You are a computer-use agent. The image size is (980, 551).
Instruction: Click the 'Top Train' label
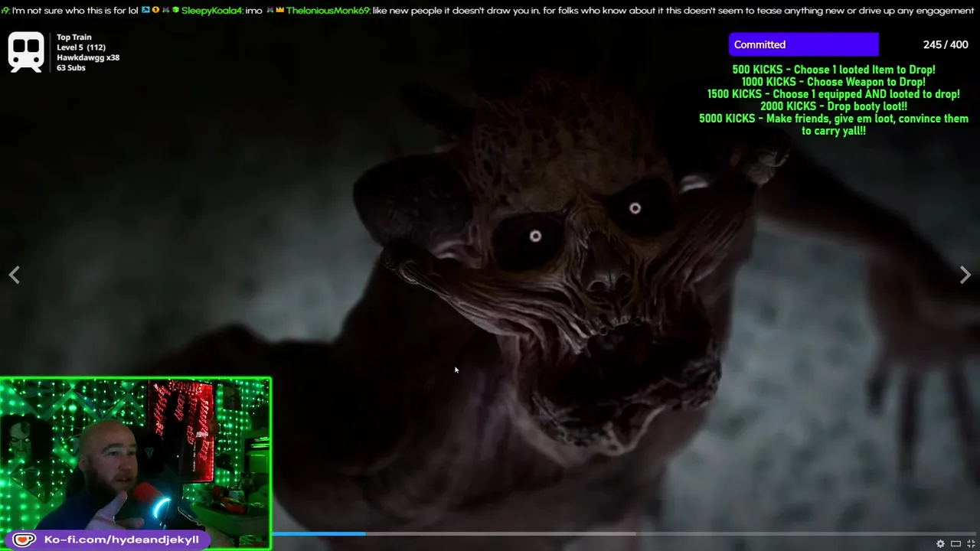[x=73, y=37]
